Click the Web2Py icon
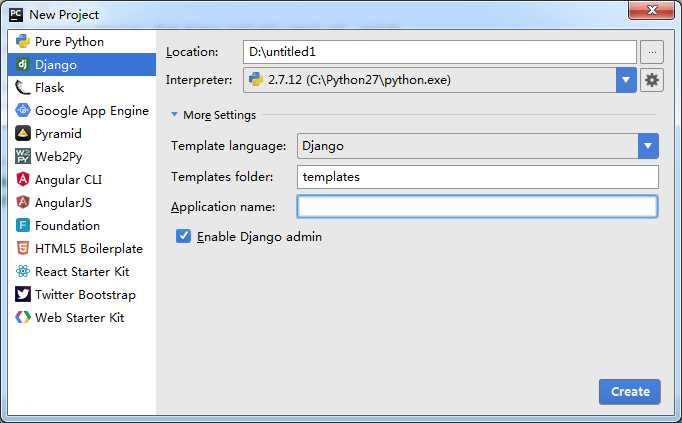 (x=23, y=157)
